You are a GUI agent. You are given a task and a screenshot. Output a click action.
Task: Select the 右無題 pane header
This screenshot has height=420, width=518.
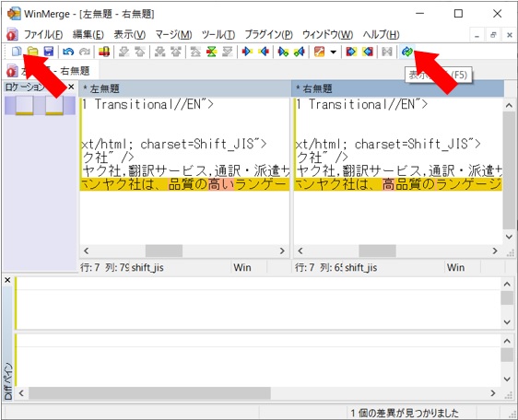point(398,88)
